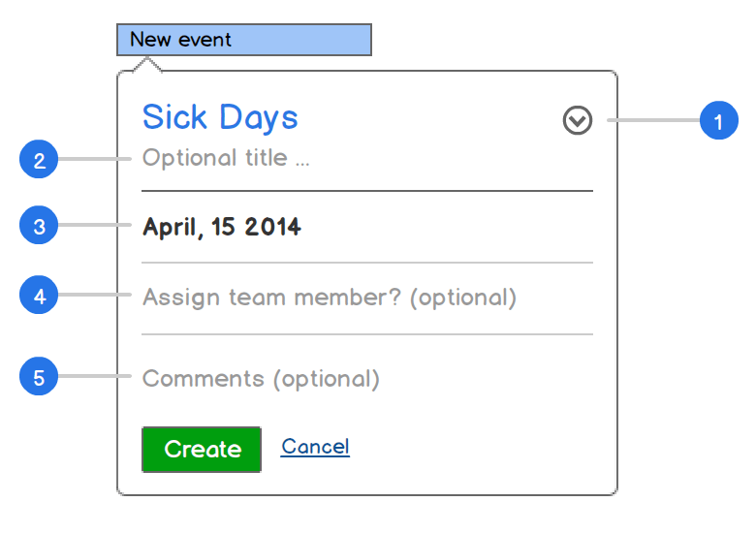
Task: Click the divider below Assign team member
Action: coord(367,334)
